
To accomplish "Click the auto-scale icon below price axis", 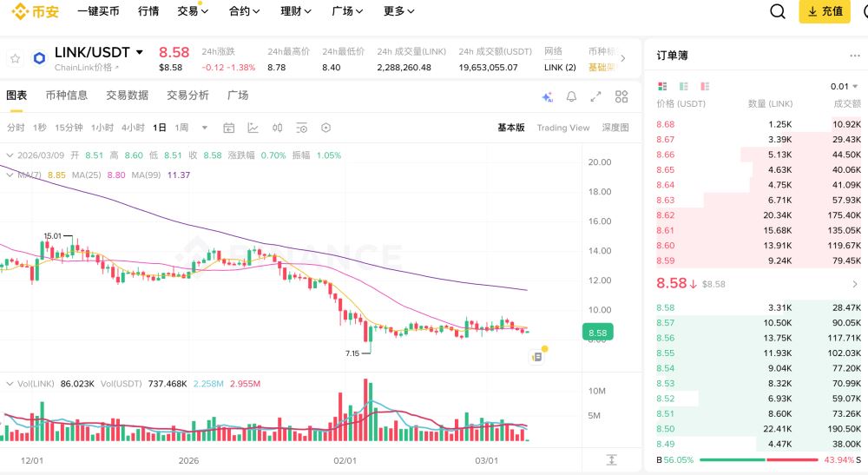I will [x=611, y=459].
